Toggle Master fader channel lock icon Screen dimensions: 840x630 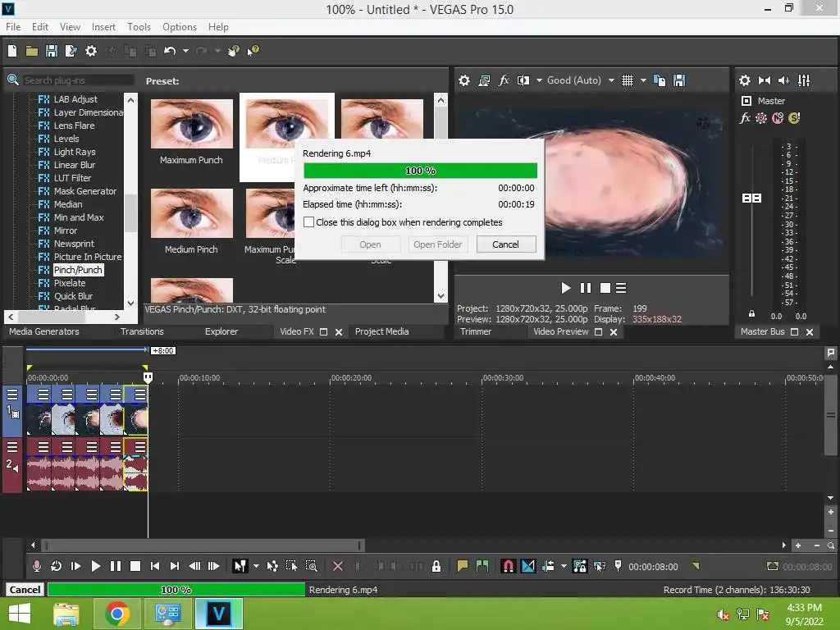click(751, 314)
